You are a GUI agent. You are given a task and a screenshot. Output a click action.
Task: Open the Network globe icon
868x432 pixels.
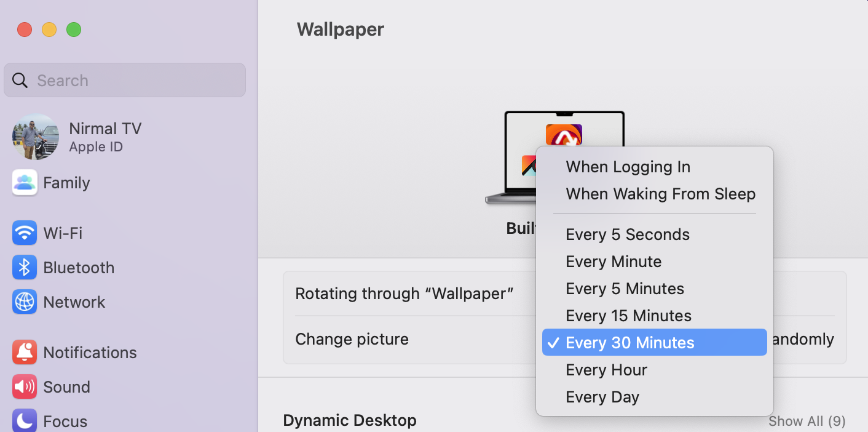click(x=25, y=302)
